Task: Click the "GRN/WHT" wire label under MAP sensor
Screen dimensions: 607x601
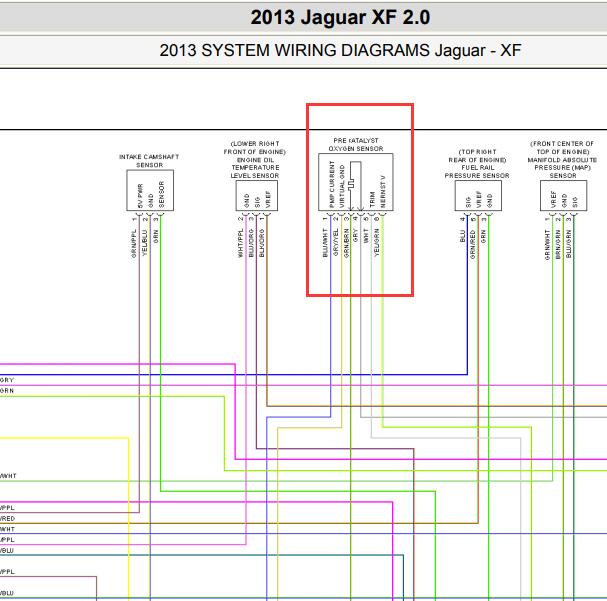Action: point(547,245)
